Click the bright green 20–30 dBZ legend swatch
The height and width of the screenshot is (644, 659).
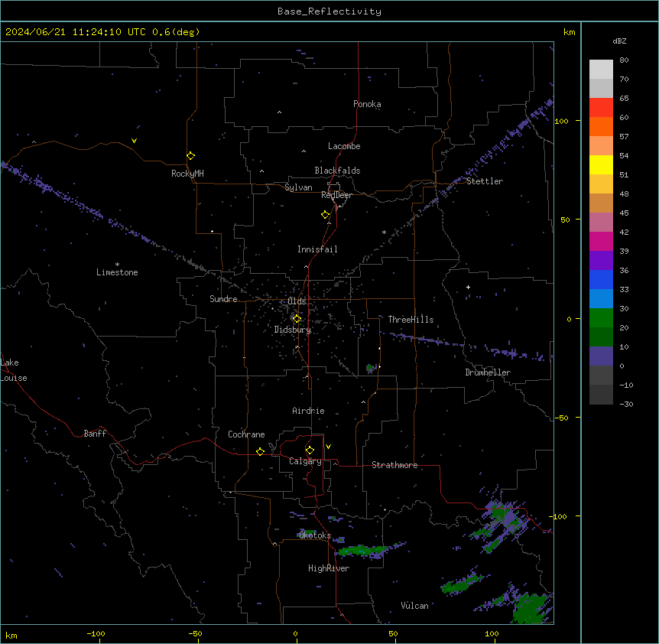point(601,318)
